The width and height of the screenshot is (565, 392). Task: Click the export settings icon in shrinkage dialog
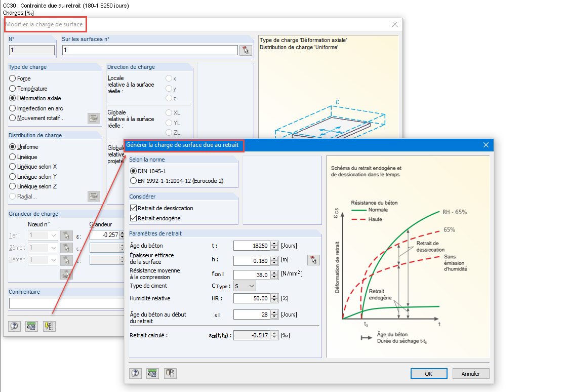click(x=170, y=373)
